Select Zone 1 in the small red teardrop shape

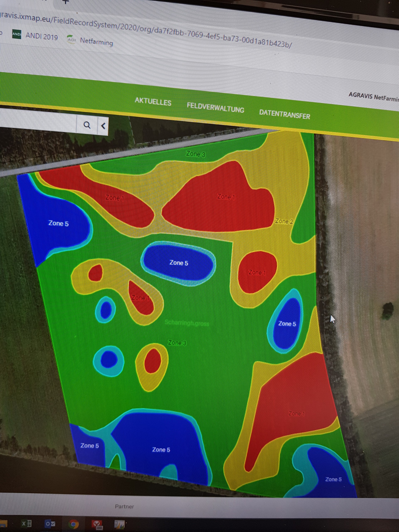[x=141, y=298]
